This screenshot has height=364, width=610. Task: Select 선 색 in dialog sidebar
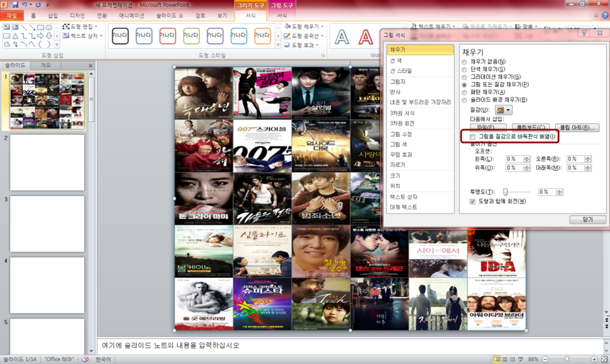[x=420, y=61]
